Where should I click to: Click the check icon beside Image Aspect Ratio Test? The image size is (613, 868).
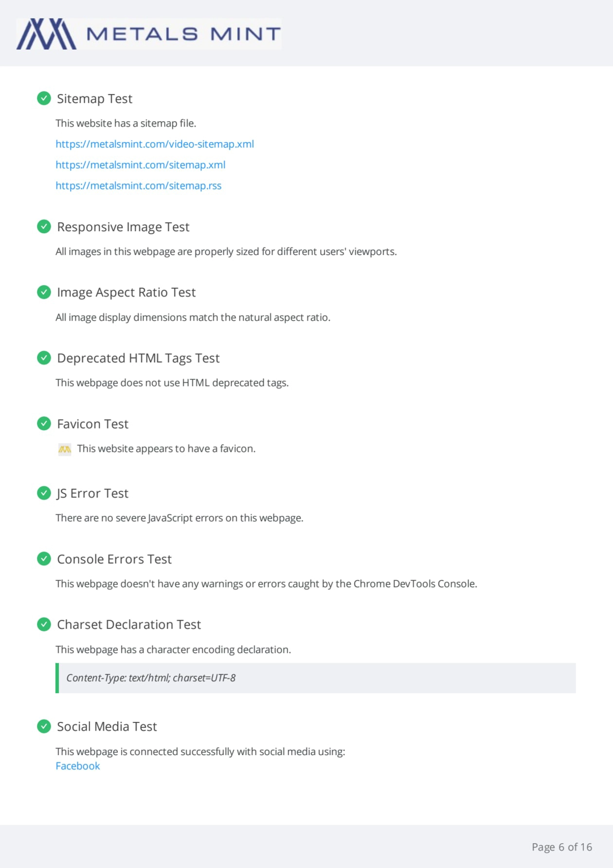[x=44, y=292]
